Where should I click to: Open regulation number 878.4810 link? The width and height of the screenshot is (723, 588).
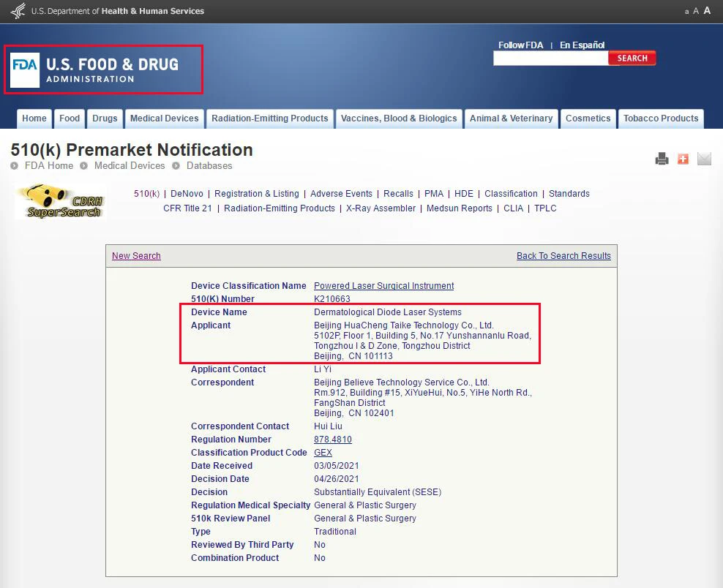point(333,440)
